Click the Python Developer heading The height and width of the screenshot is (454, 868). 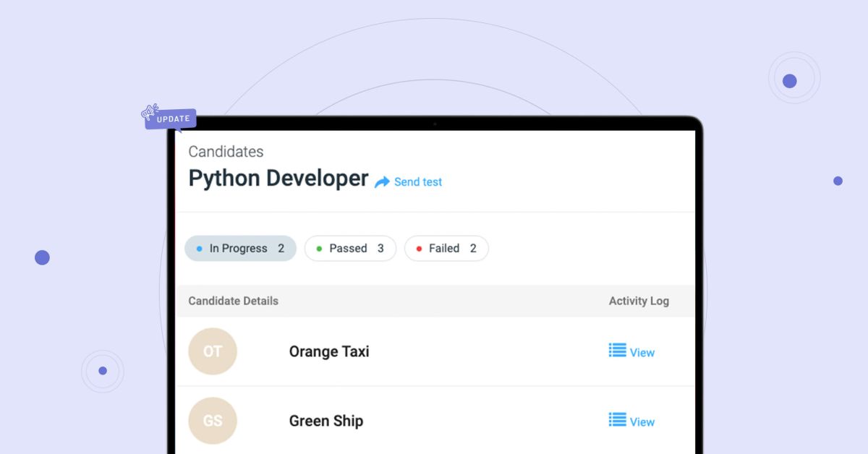278,178
